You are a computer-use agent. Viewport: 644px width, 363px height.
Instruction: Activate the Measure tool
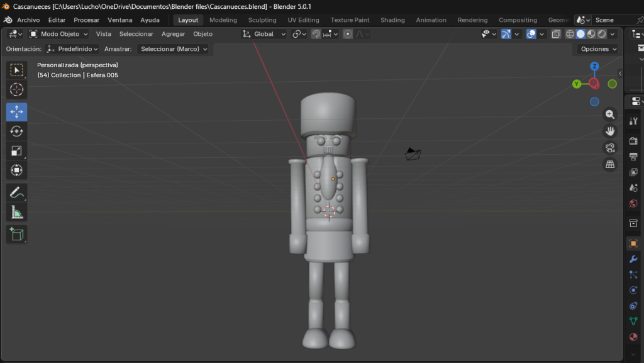[16, 212]
